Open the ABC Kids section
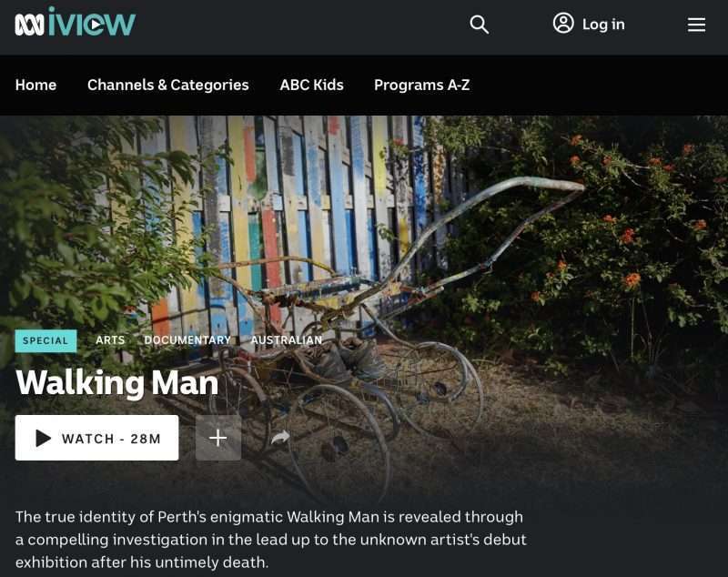Screen dimensions: 728x577 point(311,85)
